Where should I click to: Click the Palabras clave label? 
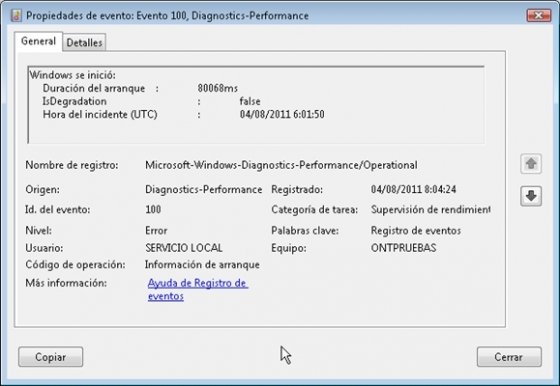(x=305, y=230)
